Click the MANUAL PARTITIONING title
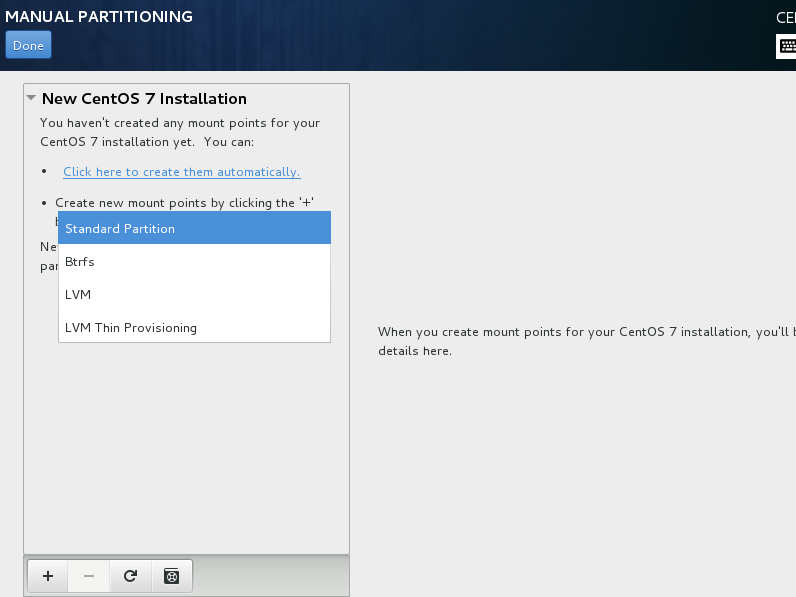The image size is (796, 597). [99, 16]
